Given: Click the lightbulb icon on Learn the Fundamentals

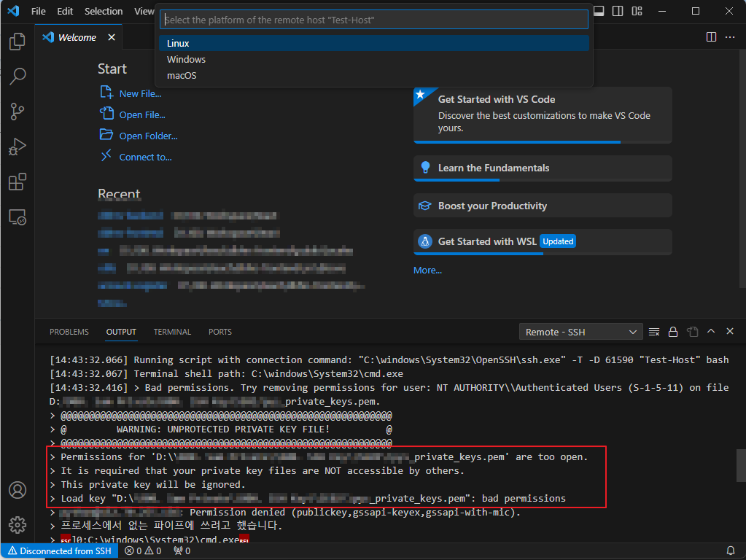Looking at the screenshot, I should coord(425,168).
